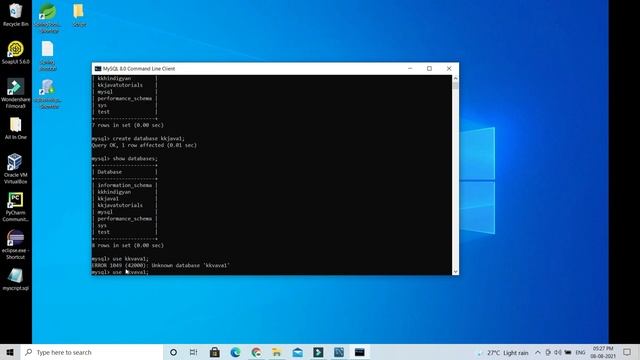Image resolution: width=640 pixels, height=360 pixels.
Task: Open Task View on the taskbar
Action: tap(193, 352)
